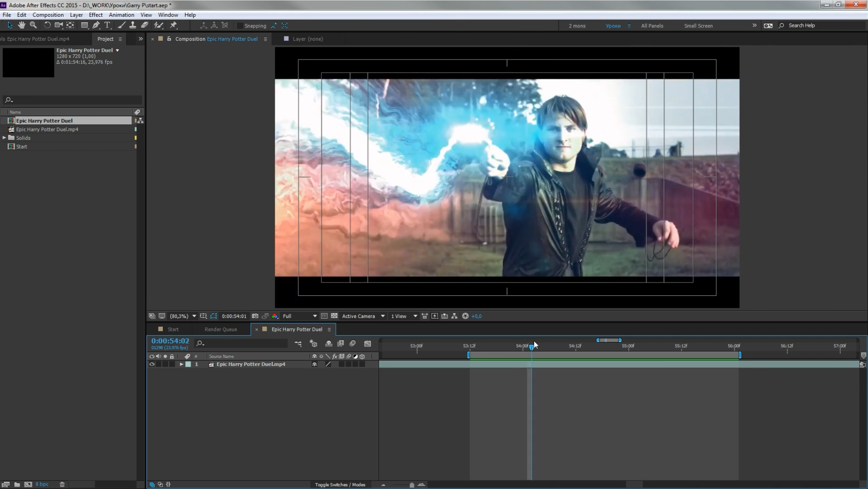Click the Reset Exposure icon
The width and height of the screenshot is (868, 489).
point(465,316)
